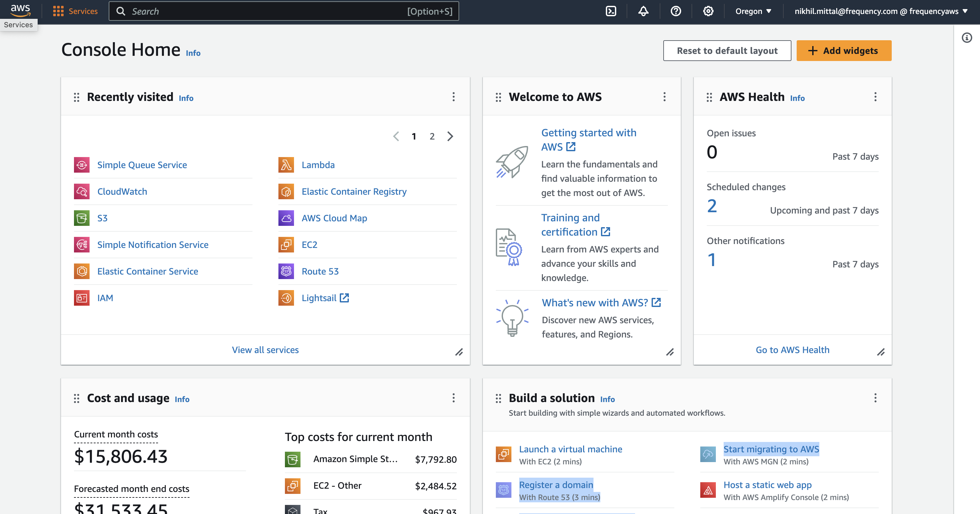Click the Recently visited drag handle
980x514 pixels.
(x=77, y=97)
